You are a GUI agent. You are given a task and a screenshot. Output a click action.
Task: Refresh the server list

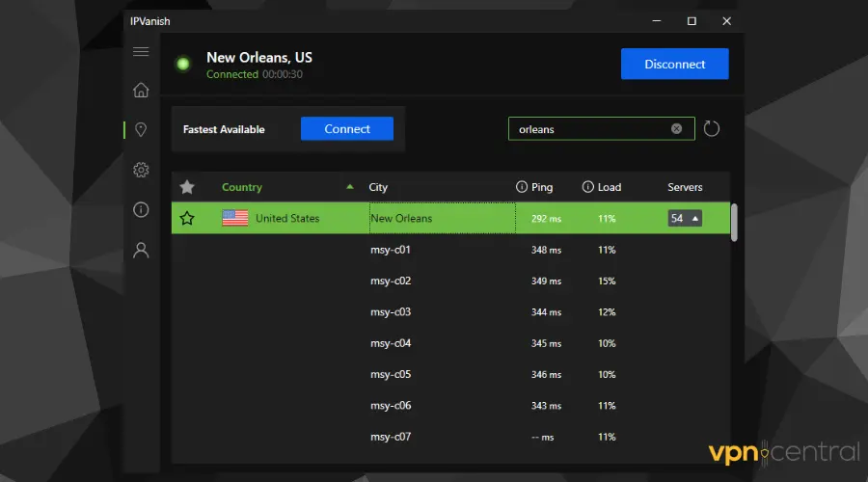click(x=712, y=129)
